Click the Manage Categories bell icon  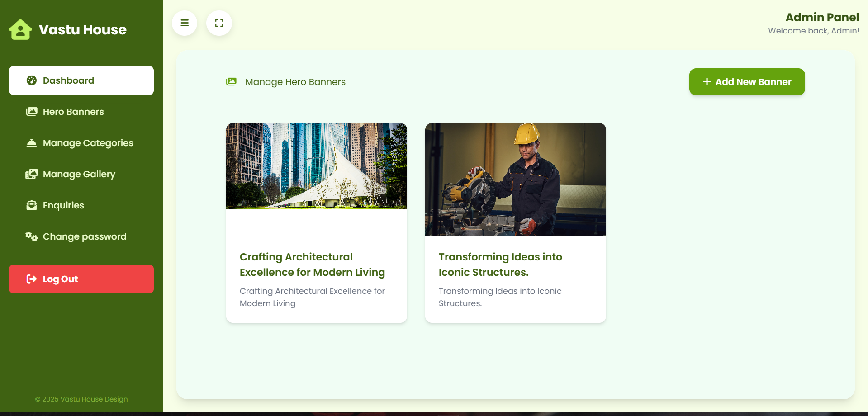[32, 143]
